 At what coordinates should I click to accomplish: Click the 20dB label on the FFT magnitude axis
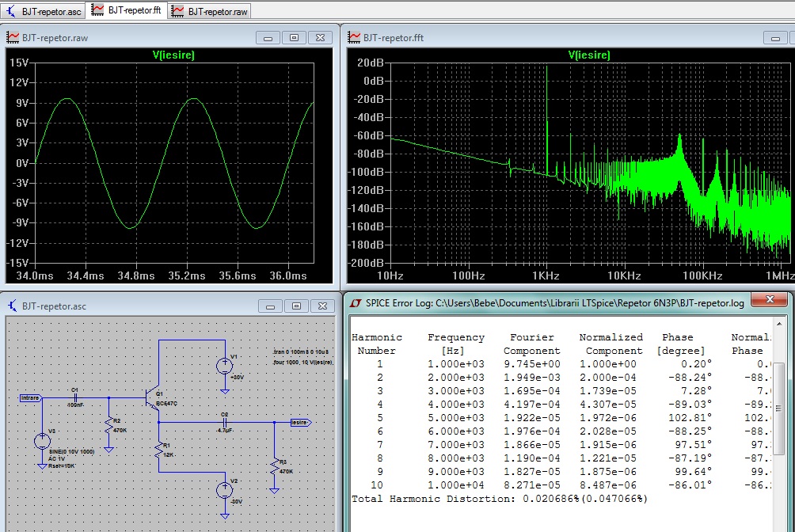click(370, 63)
